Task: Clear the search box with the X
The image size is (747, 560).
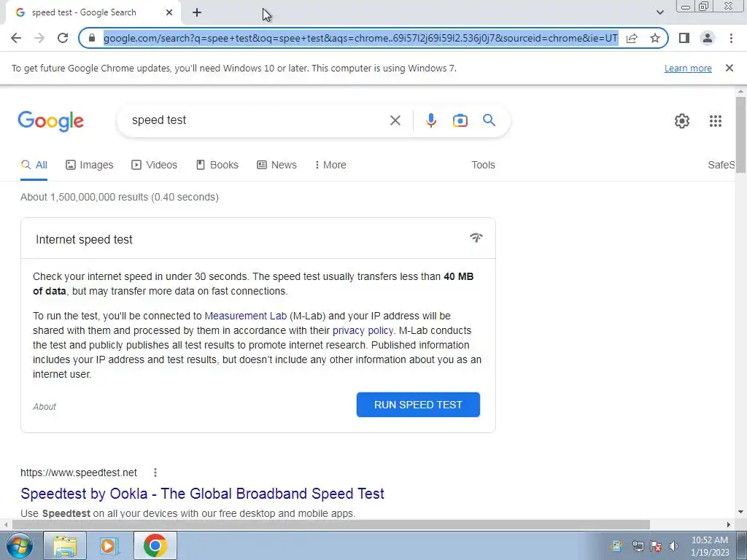Action: pos(395,120)
